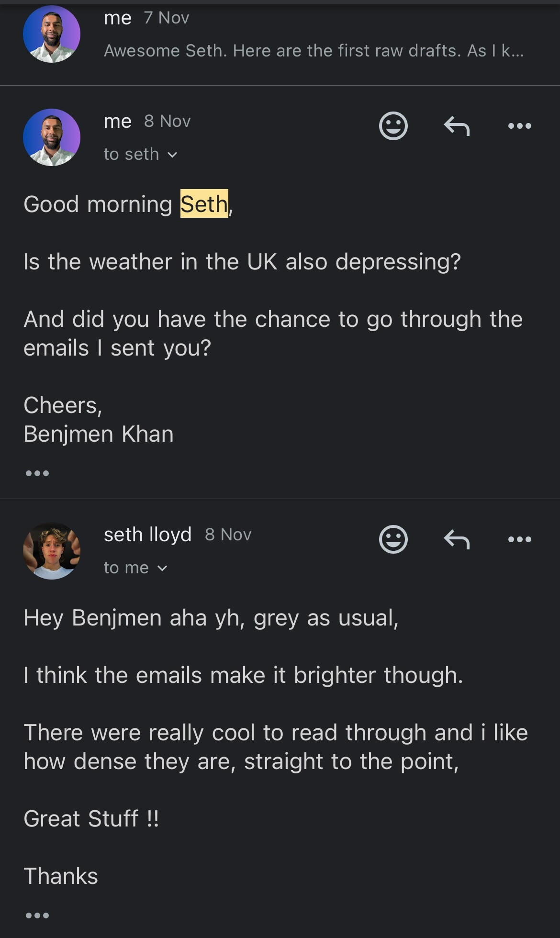The image size is (560, 938).
Task: Expand recipient details next to 'to me'
Action: (162, 568)
